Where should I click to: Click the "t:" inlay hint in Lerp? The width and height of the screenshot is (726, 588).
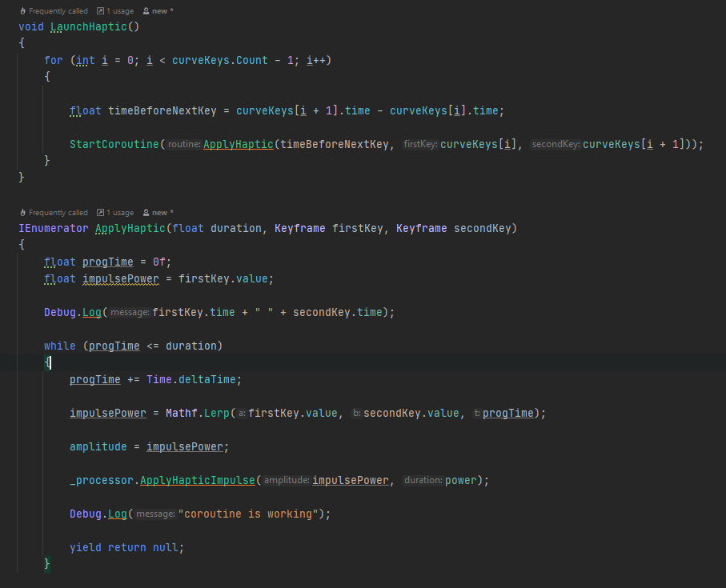tap(477, 413)
